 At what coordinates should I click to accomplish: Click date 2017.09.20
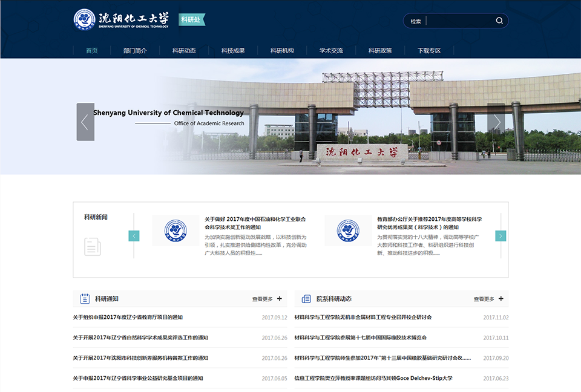496,358
